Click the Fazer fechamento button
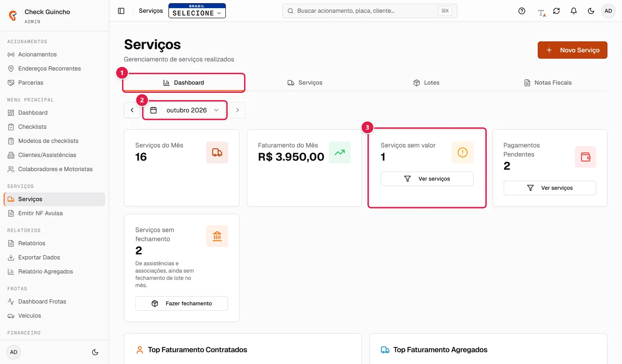 tap(182, 303)
